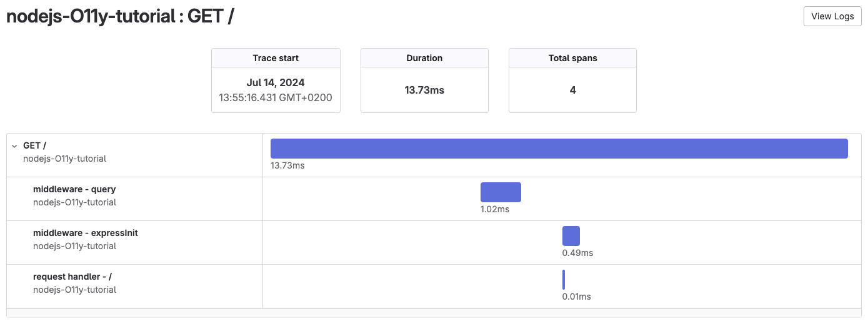Click the Duration card header
Screen dimensions: 868x324
424,58
